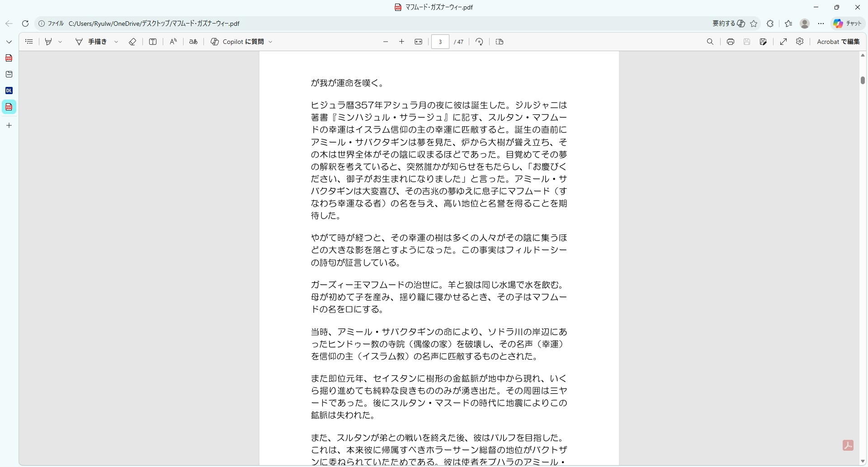Open search within the PDF
The image size is (868, 467).
click(710, 42)
